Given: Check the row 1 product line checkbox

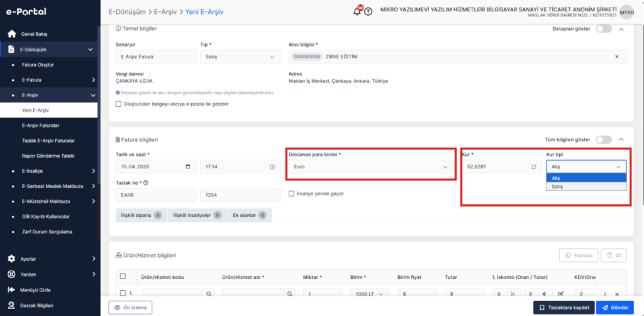Looking at the screenshot, I should tap(123, 293).
